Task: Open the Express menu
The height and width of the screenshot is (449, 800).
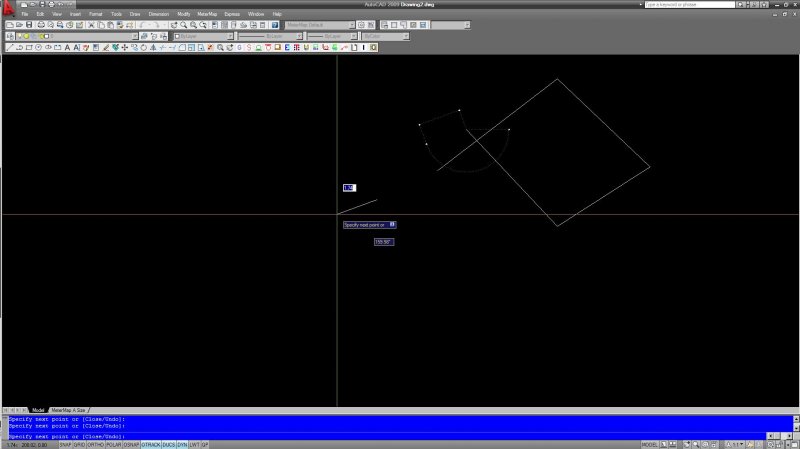Action: (x=232, y=14)
